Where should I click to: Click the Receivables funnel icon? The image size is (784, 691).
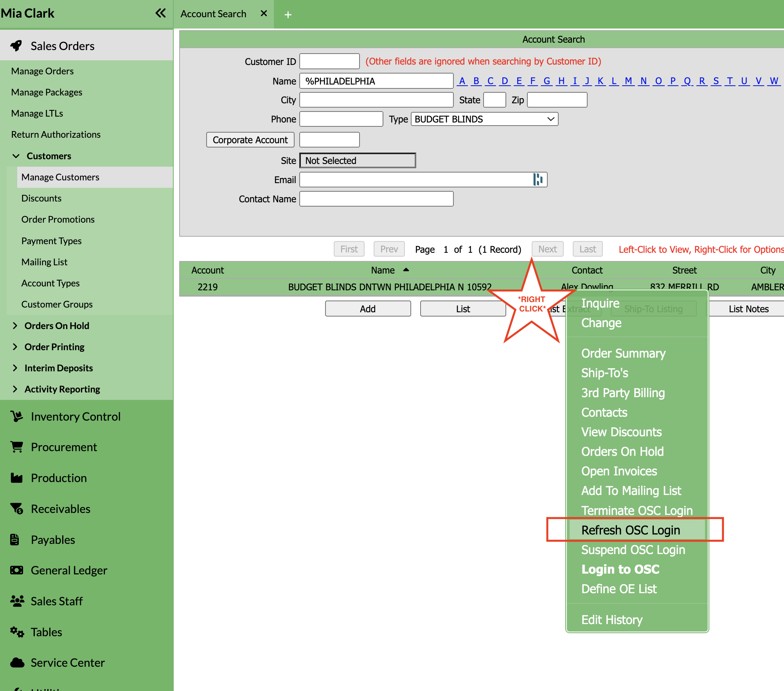pos(16,509)
